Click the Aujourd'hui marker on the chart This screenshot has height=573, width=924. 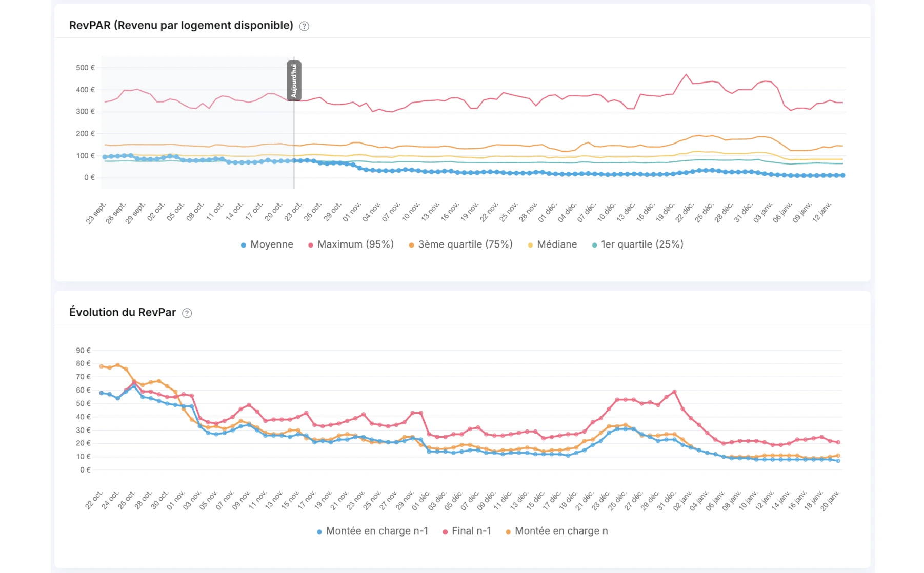294,80
